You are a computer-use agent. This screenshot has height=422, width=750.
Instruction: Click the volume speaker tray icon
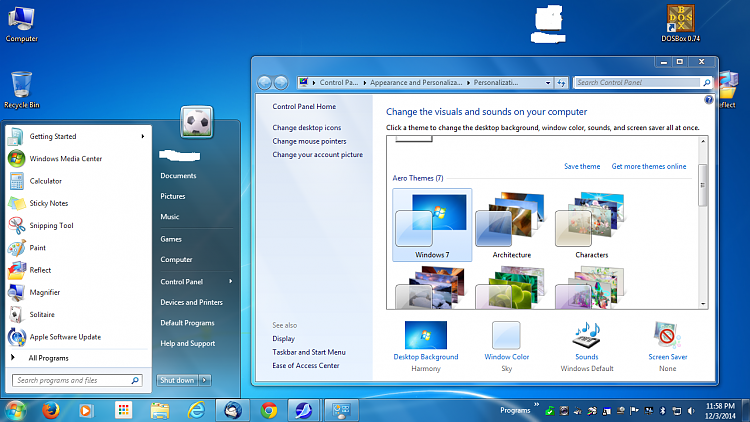[691, 411]
